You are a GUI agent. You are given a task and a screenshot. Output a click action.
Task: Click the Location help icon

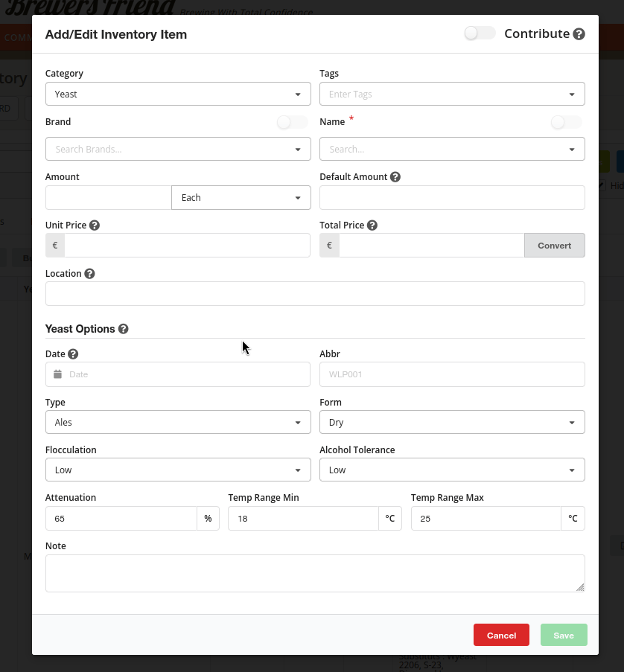[89, 274]
